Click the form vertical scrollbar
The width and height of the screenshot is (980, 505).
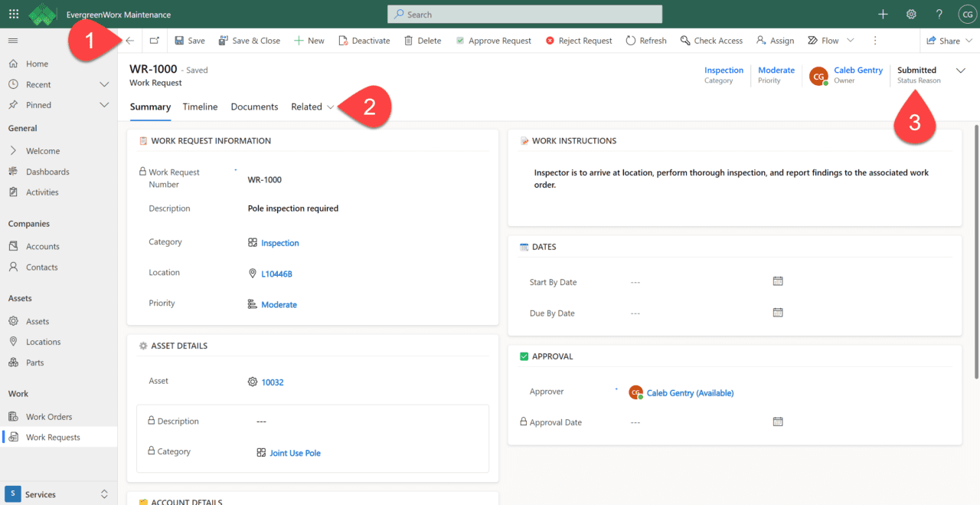pos(975,251)
